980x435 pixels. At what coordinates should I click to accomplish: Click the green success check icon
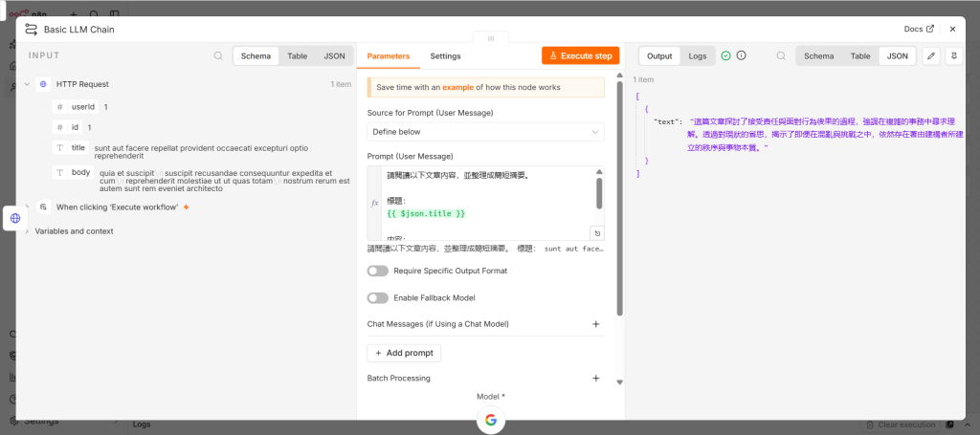pyautogui.click(x=725, y=55)
